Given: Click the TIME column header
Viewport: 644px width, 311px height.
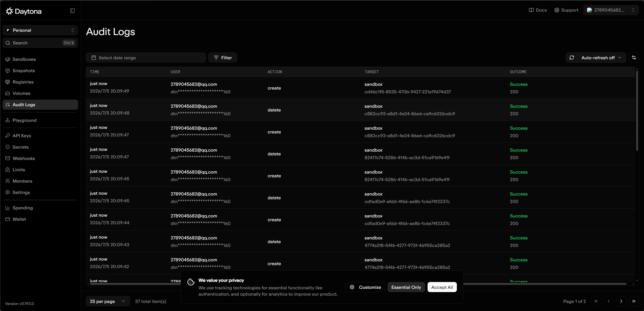Looking at the screenshot, I should click(95, 72).
